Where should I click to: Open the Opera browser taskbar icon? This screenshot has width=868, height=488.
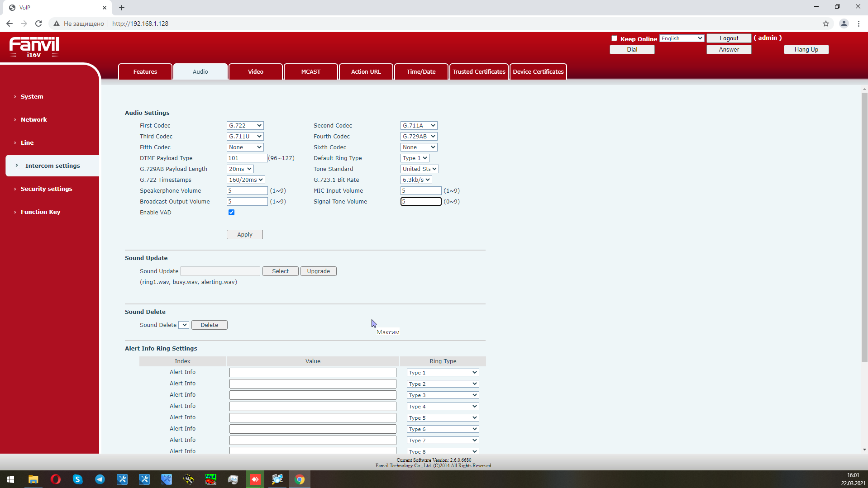[x=56, y=479]
